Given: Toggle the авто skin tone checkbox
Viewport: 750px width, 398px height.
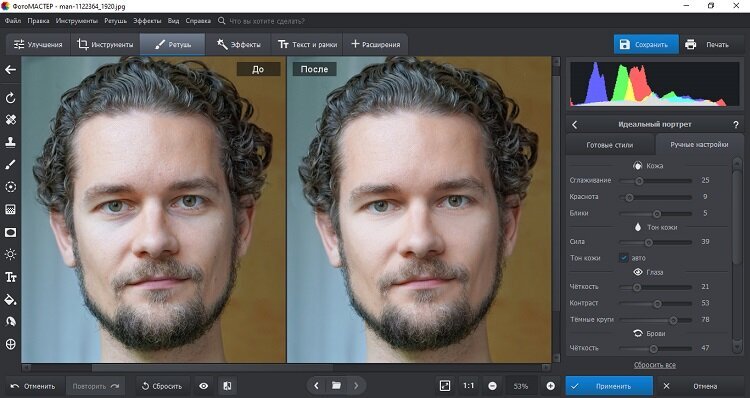Looking at the screenshot, I should coord(624,258).
